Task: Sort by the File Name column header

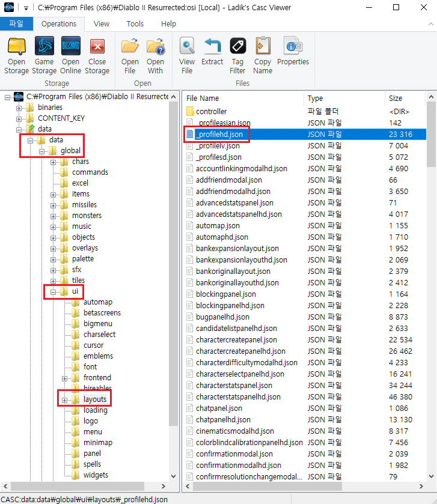Action: tap(243, 99)
